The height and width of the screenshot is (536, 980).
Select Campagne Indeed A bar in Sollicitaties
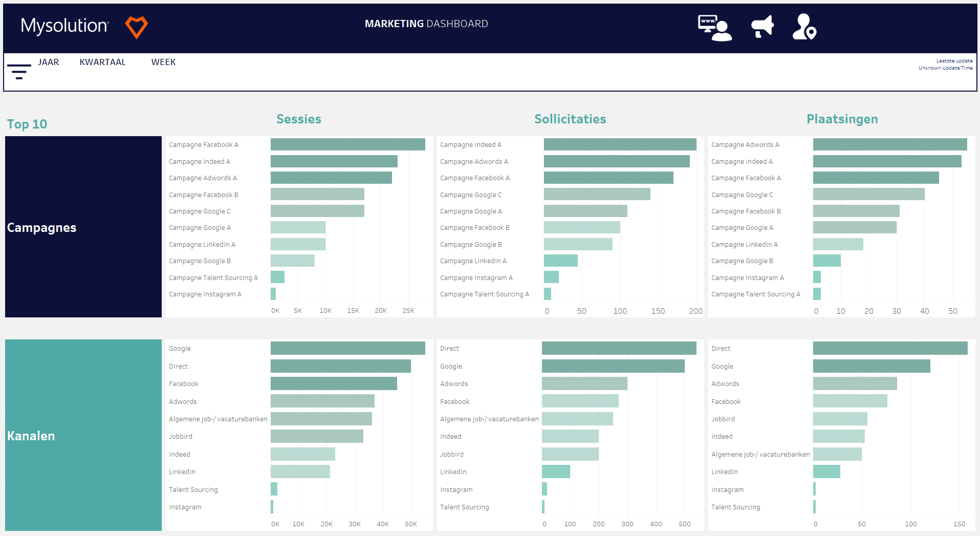(620, 145)
